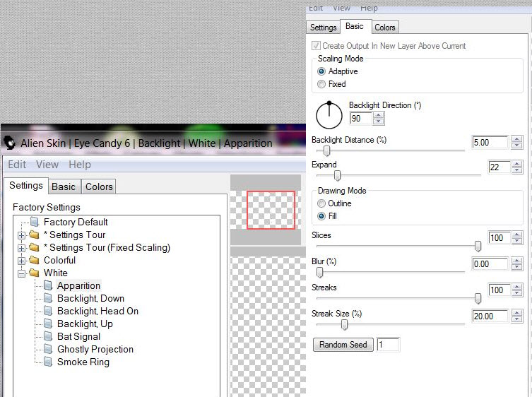532x397 pixels.
Task: Click the Ghostly Projection preset icon
Action: [48, 349]
